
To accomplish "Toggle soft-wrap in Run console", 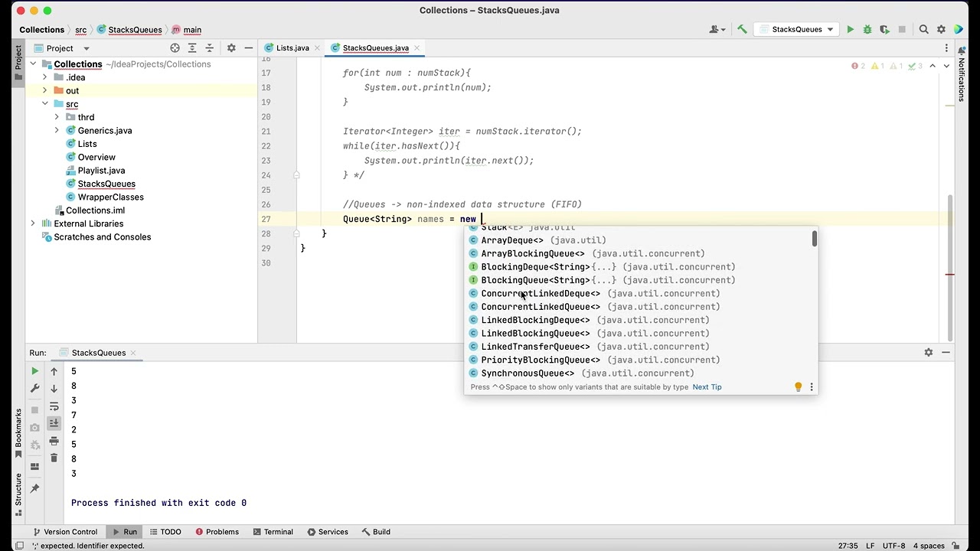I will pos(54,406).
